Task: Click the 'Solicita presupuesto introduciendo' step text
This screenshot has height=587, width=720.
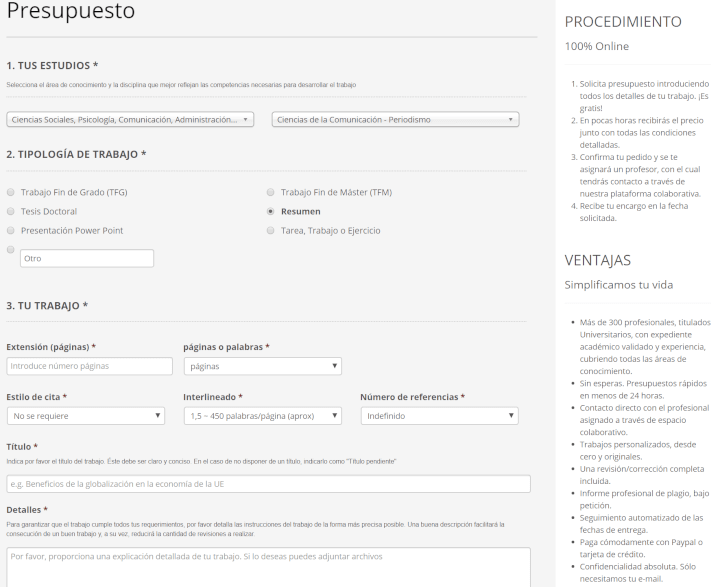Action: pyautogui.click(x=644, y=96)
